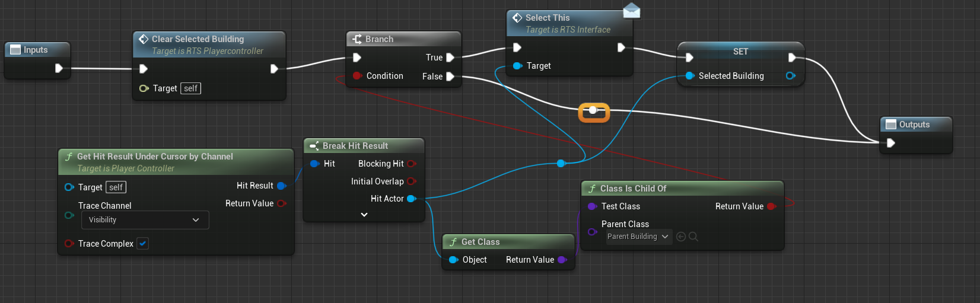Select the Break Hit Result node title
This screenshot has width=980, height=303.
tap(355, 146)
